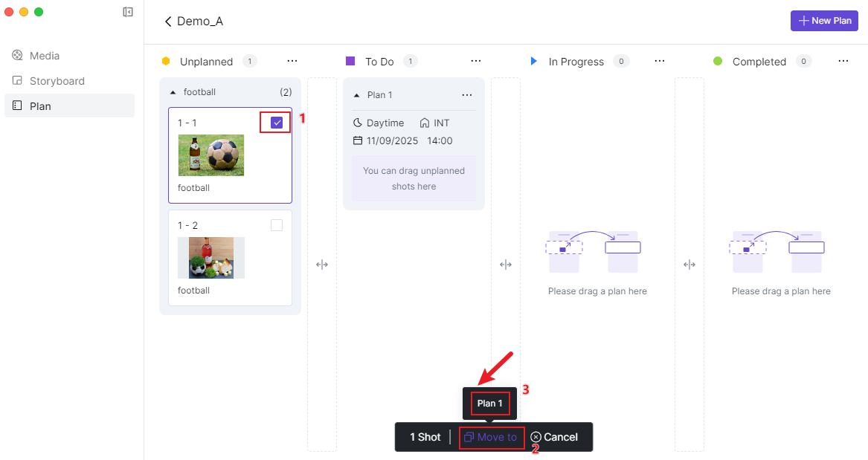Click the shot 1 - 2 thumbnail image

[211, 258]
